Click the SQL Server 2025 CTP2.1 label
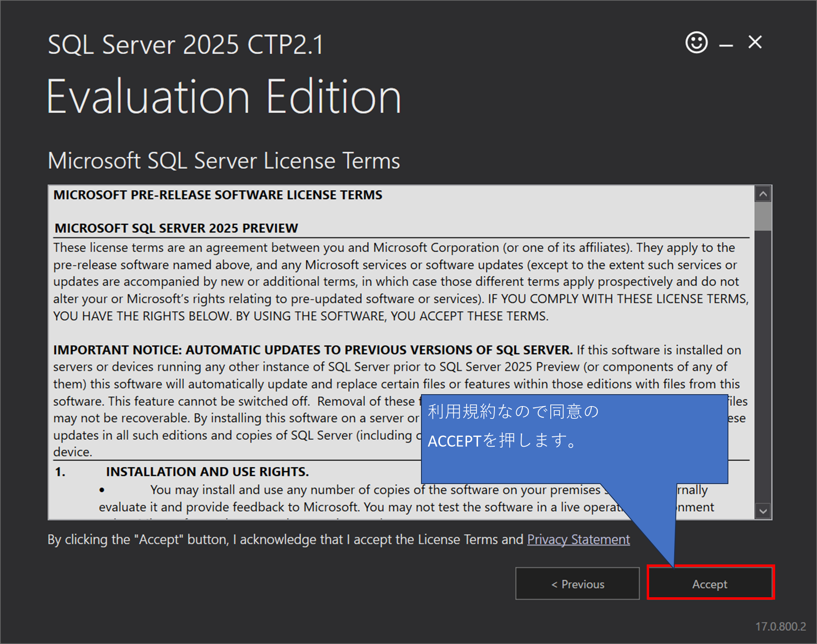The height and width of the screenshot is (644, 817). click(x=185, y=44)
